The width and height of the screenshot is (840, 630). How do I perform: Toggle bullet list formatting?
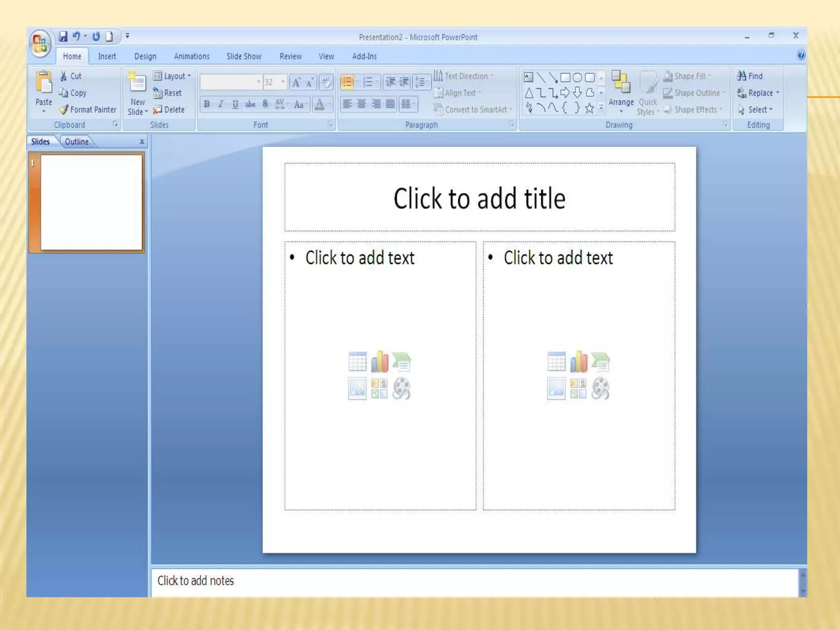point(347,82)
